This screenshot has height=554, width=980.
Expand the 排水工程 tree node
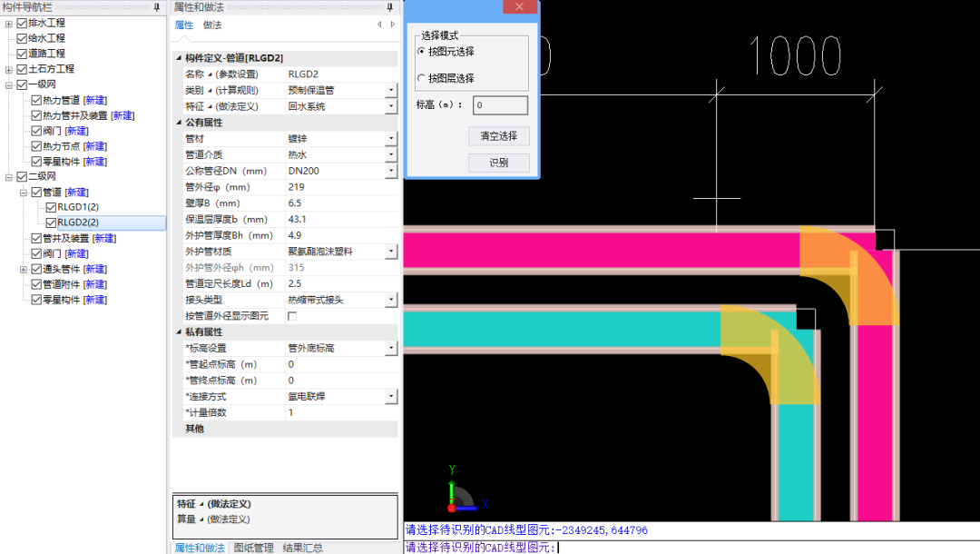click(9, 24)
